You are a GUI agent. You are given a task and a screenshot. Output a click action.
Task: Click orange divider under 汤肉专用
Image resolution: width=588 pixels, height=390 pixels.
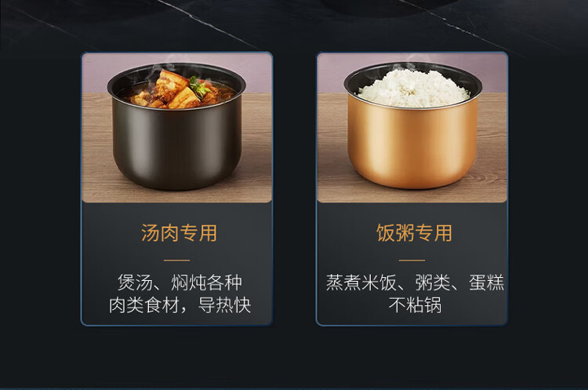pyautogui.click(x=176, y=260)
